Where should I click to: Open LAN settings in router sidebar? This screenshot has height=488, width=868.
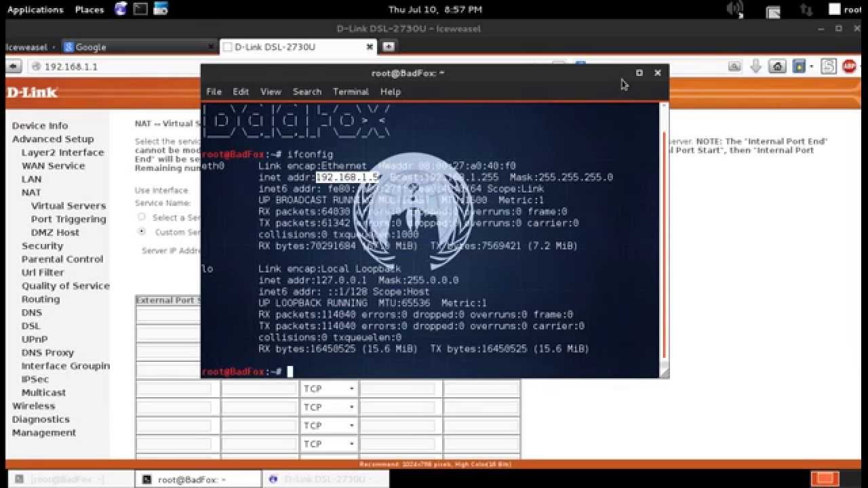[31, 179]
